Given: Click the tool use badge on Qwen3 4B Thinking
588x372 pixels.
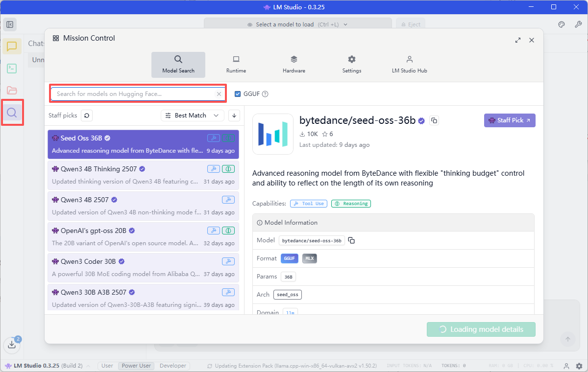Looking at the screenshot, I should [x=213, y=169].
